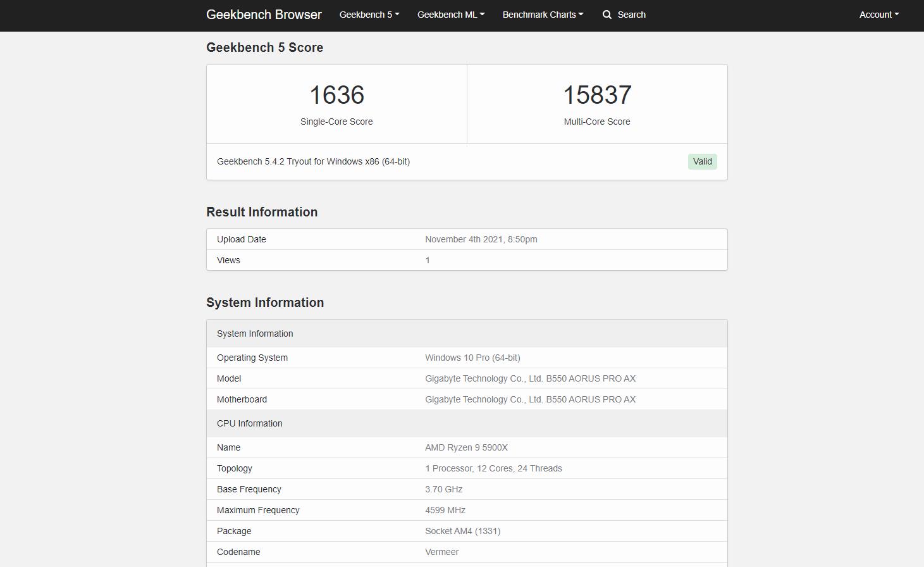The image size is (924, 567).
Task: Click the Upload Date label
Action: pyautogui.click(x=242, y=239)
